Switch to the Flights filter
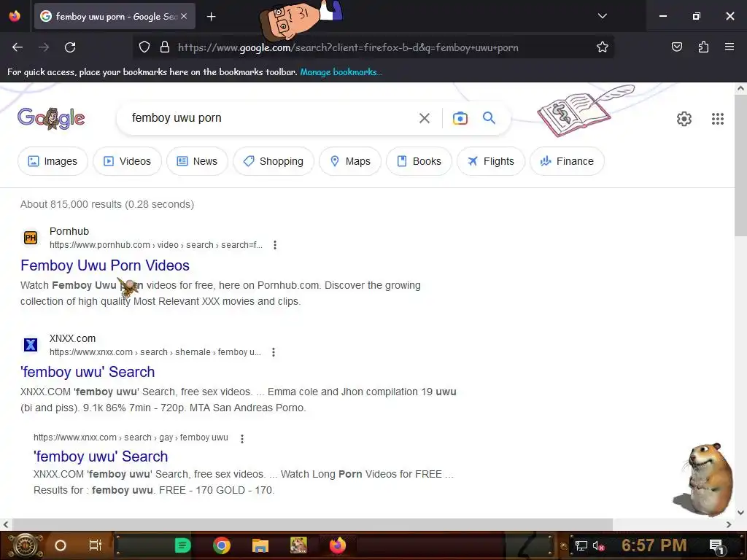 (x=491, y=161)
